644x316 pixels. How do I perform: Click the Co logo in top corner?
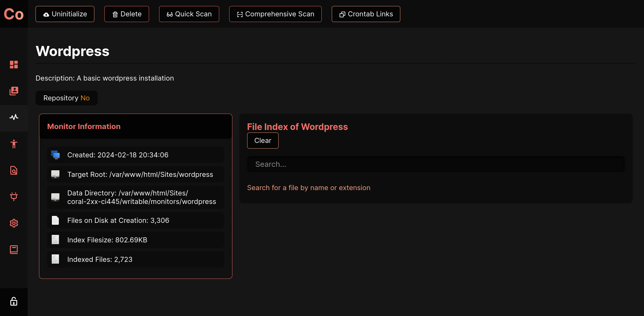[x=14, y=14]
